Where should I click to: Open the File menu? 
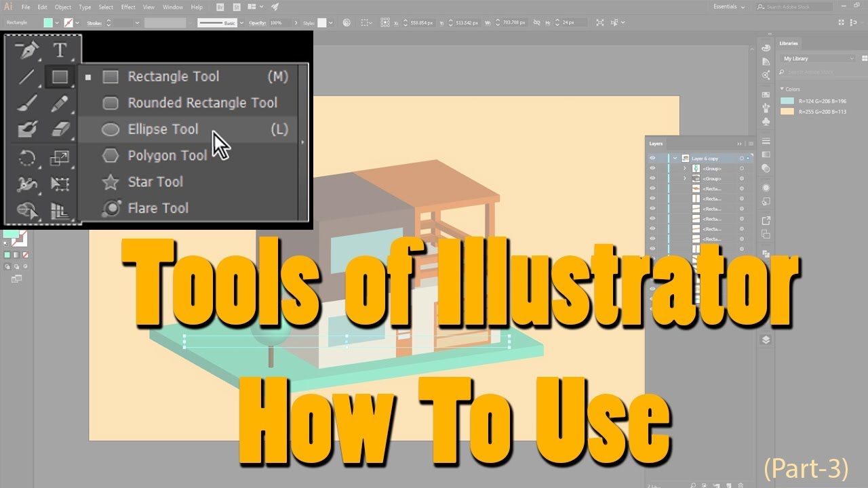(25, 7)
